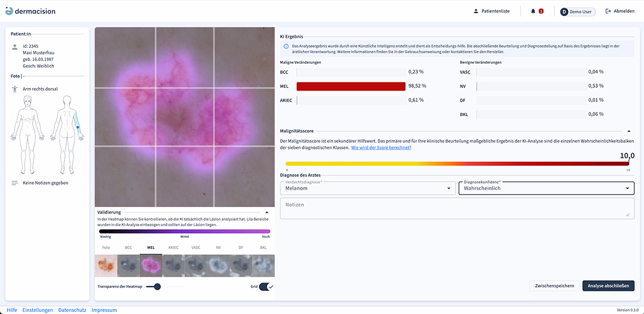
Task: Collapse the Validierung section
Action: 267,212
